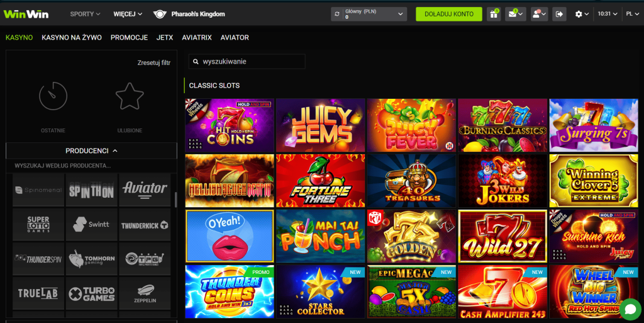Click the wyszukiwanie search field

(247, 62)
